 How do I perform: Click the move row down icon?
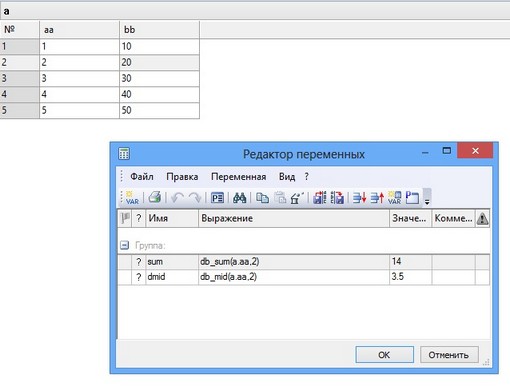[359, 198]
